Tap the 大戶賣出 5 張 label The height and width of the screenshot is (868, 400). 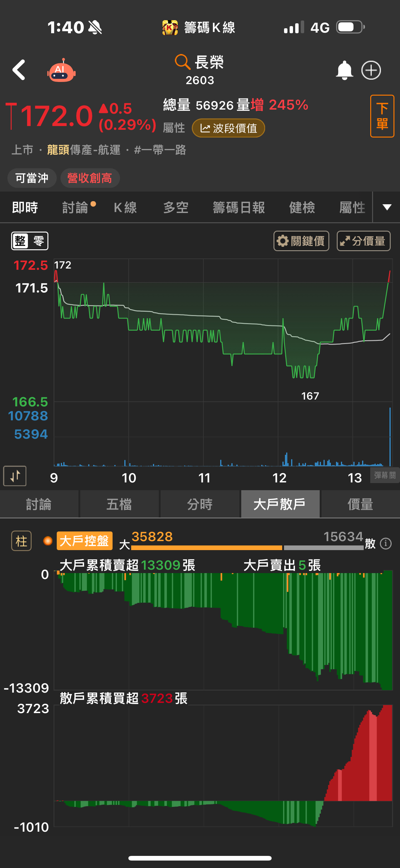point(282,565)
